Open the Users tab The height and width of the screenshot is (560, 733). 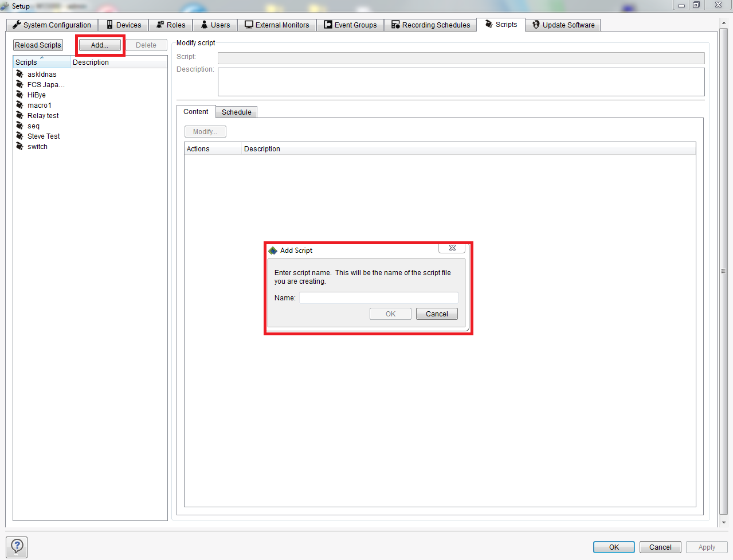215,25
